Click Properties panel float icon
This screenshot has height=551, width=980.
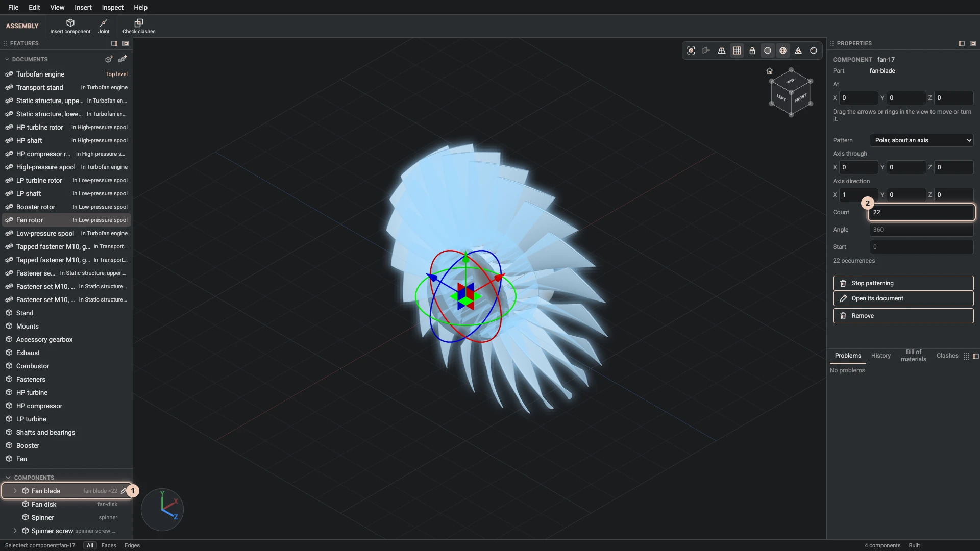973,43
